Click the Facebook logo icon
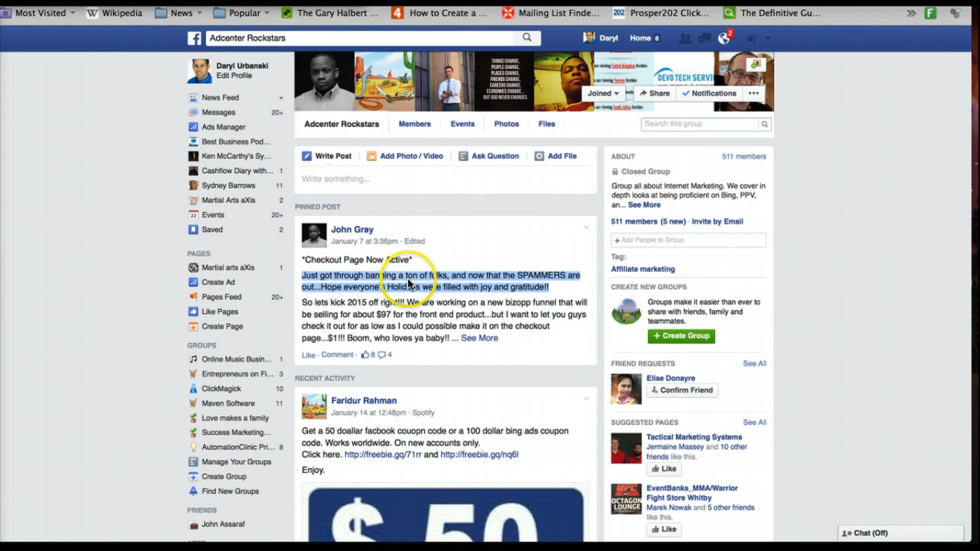 click(194, 38)
